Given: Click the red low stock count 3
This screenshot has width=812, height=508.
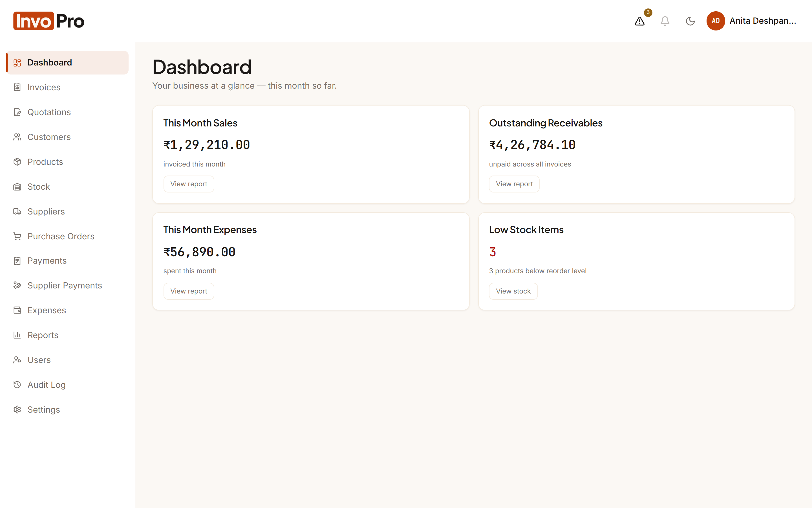Looking at the screenshot, I should (493, 252).
